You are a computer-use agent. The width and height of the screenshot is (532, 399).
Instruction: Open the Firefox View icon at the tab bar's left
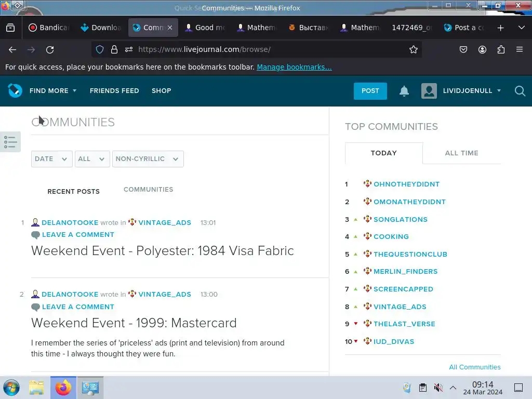click(10, 28)
